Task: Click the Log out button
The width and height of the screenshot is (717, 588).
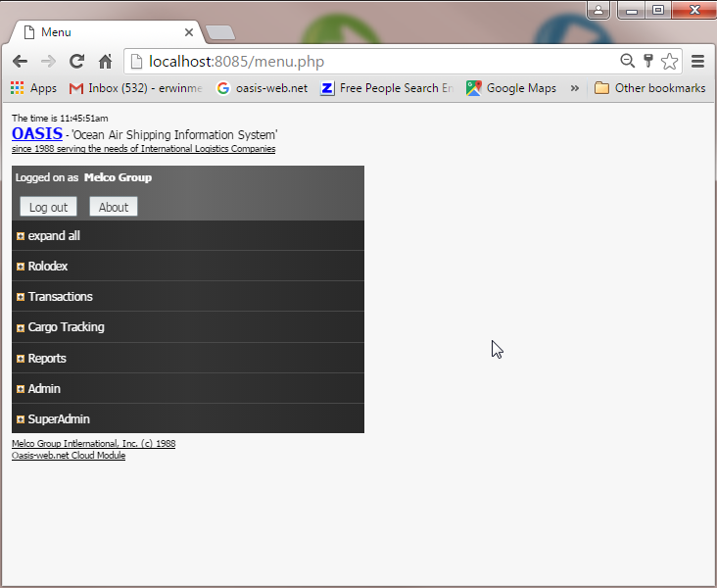Action: pyautogui.click(x=48, y=207)
